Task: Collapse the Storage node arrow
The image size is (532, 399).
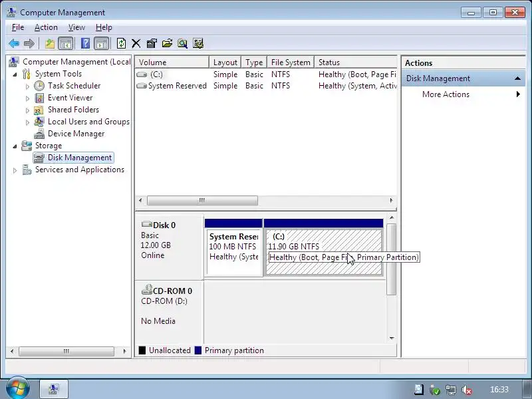Action: (15, 146)
